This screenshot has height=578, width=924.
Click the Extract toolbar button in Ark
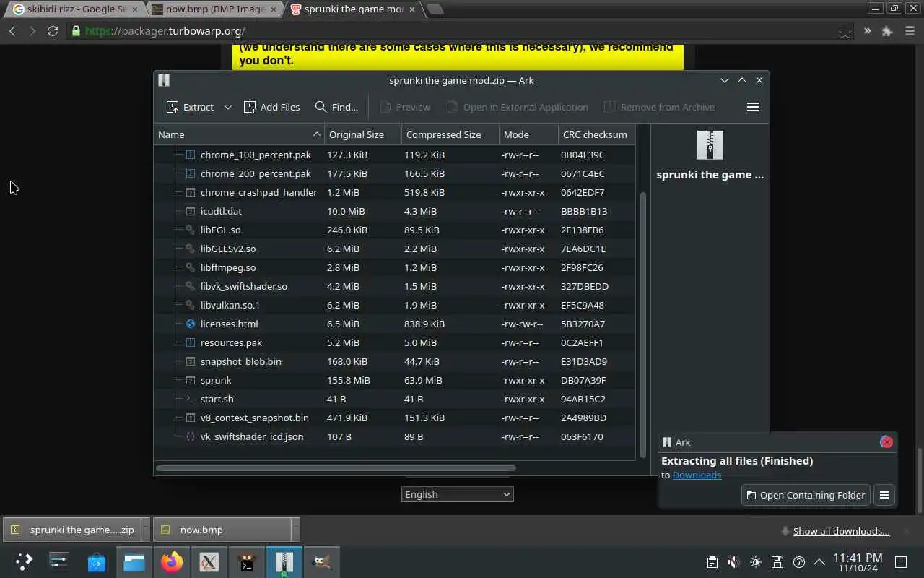pos(190,107)
